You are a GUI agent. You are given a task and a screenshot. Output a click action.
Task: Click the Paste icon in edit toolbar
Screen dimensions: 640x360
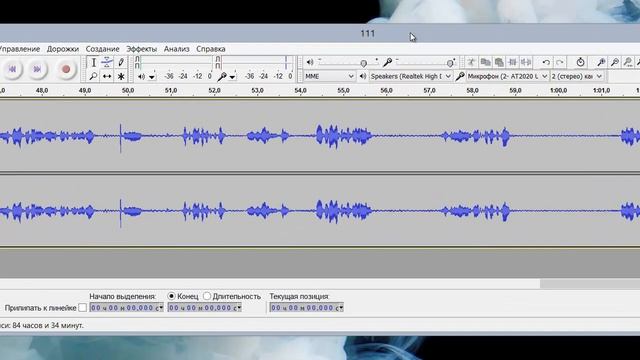(499, 62)
